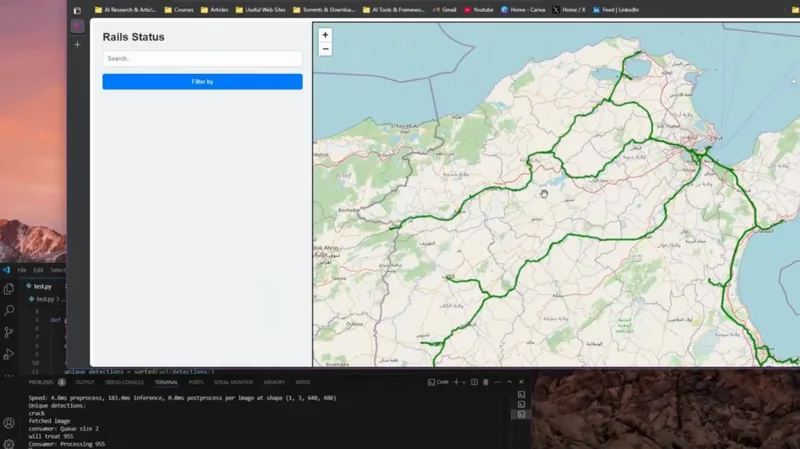
Task: Open terminal launch profile dropdown arrow
Action: click(464, 382)
